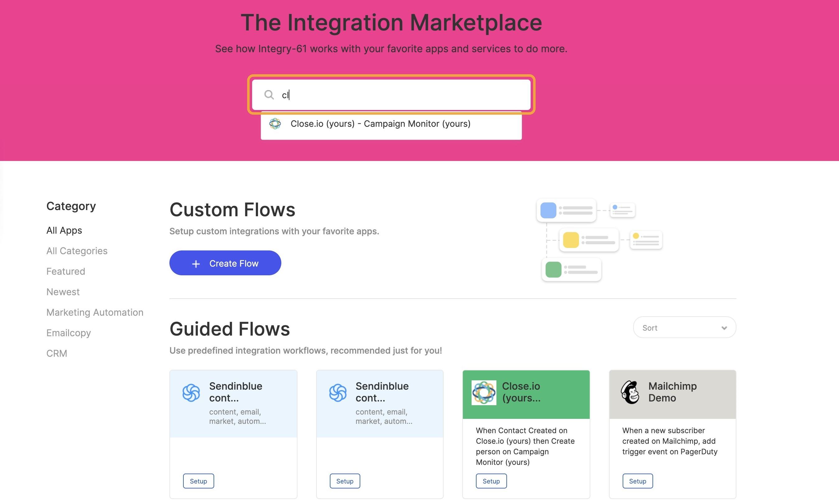Click Close.io card description about Campaign Monitor
839x504 pixels.
click(x=525, y=446)
